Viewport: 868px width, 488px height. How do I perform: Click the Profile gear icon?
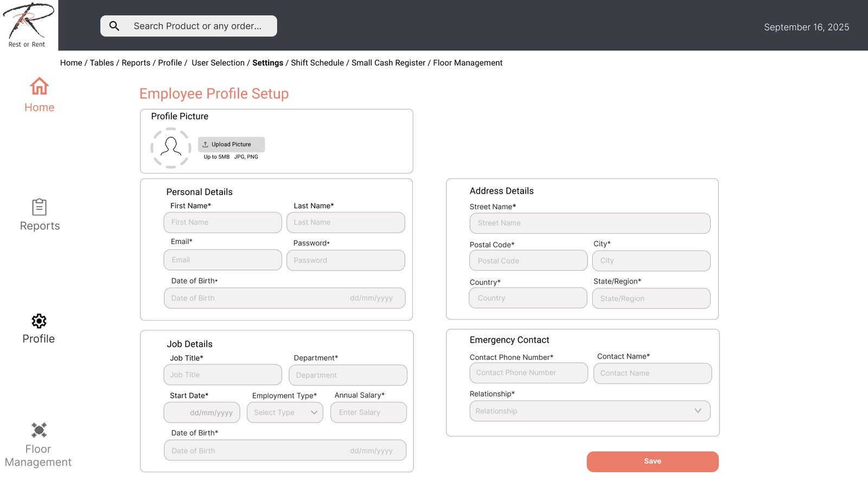click(39, 321)
